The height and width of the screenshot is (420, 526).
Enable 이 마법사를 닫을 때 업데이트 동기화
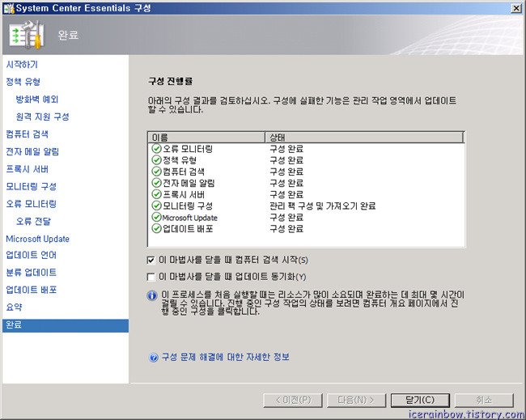(151, 277)
